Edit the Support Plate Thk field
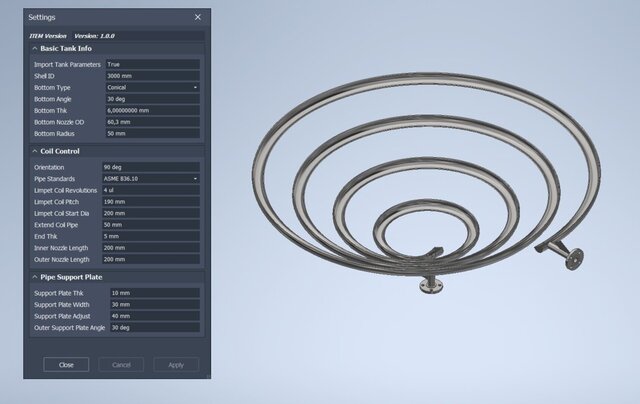 point(150,293)
